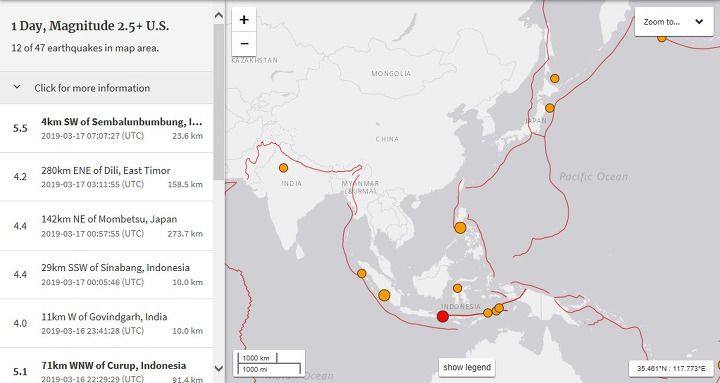Viewport: 720px width, 383px height.
Task: Click the northern Japan (Hokkaido) earthquake marker
Action: (555, 79)
